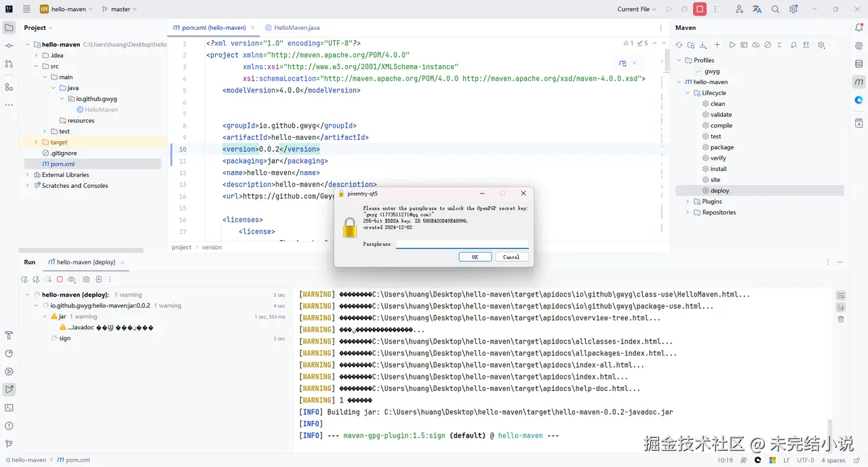Image resolution: width=868 pixels, height=467 pixels.
Task: Open Run toolbar more-actions menu
Action: (111, 279)
